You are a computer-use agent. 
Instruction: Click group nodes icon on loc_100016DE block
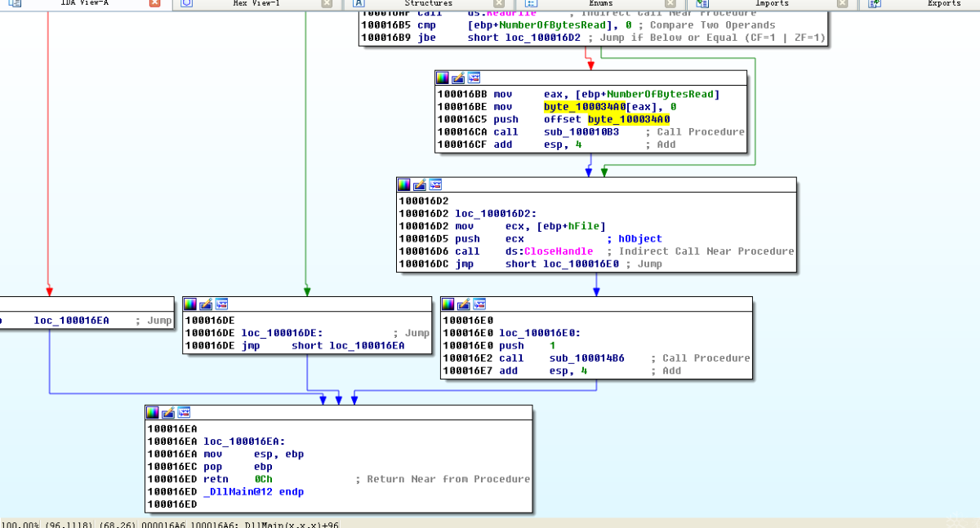tap(221, 304)
